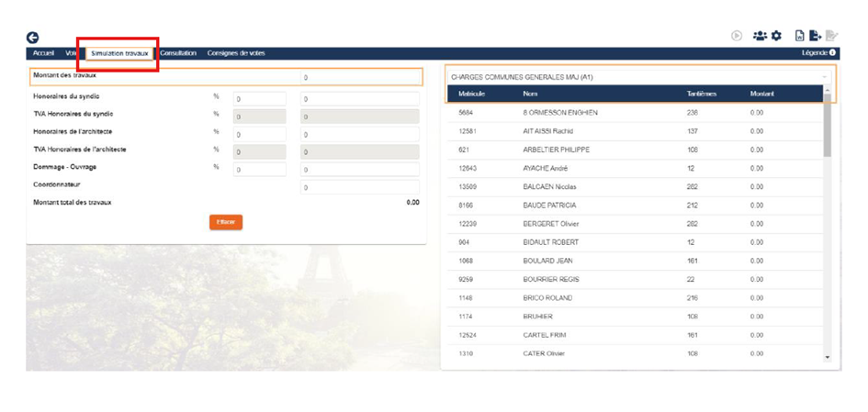Open the Consignes de votes tab
Viewport: 868px width, 412px height.
click(x=236, y=53)
